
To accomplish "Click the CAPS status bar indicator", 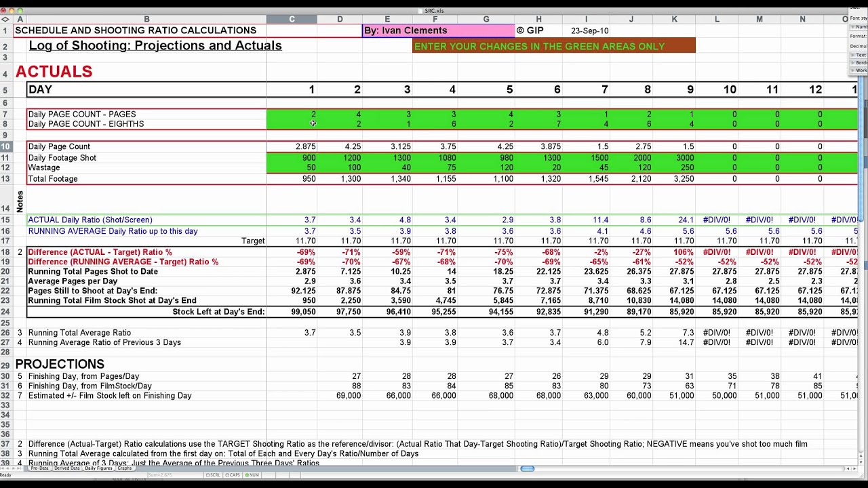I will click(233, 475).
